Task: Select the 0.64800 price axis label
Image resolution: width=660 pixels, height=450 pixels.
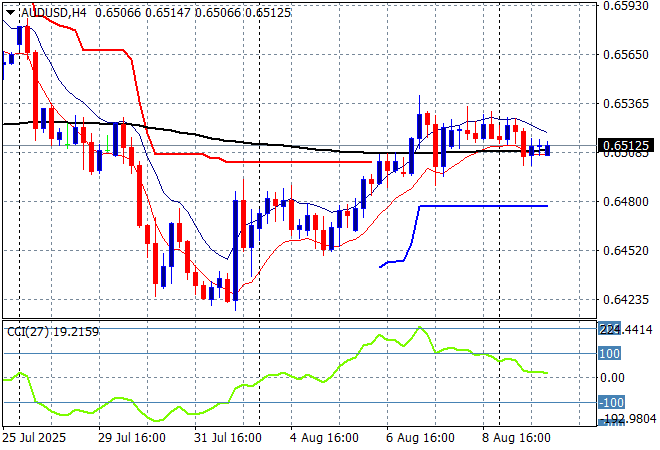Action: tap(626, 202)
